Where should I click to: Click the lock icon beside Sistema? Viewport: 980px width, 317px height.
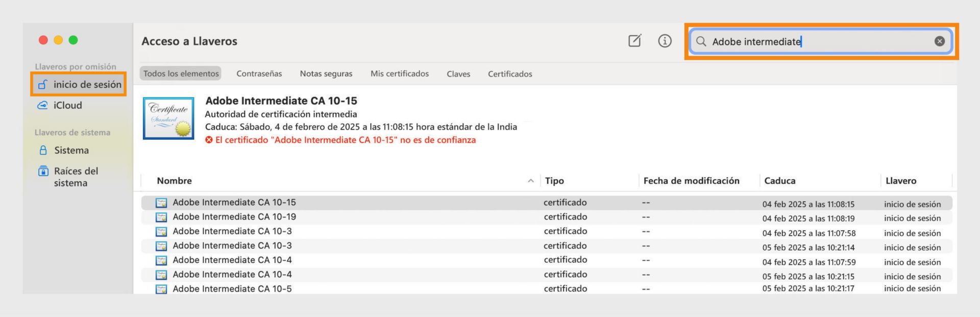tap(43, 150)
